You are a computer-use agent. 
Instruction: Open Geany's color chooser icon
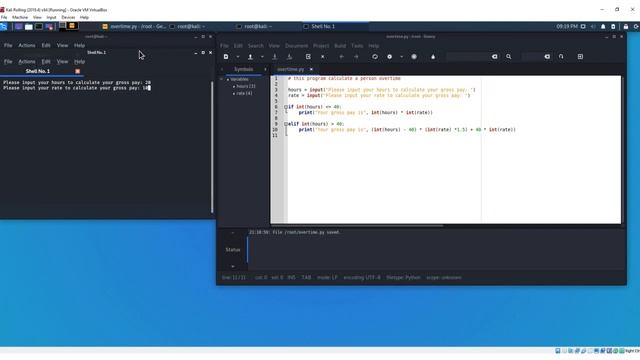[x=433, y=57]
